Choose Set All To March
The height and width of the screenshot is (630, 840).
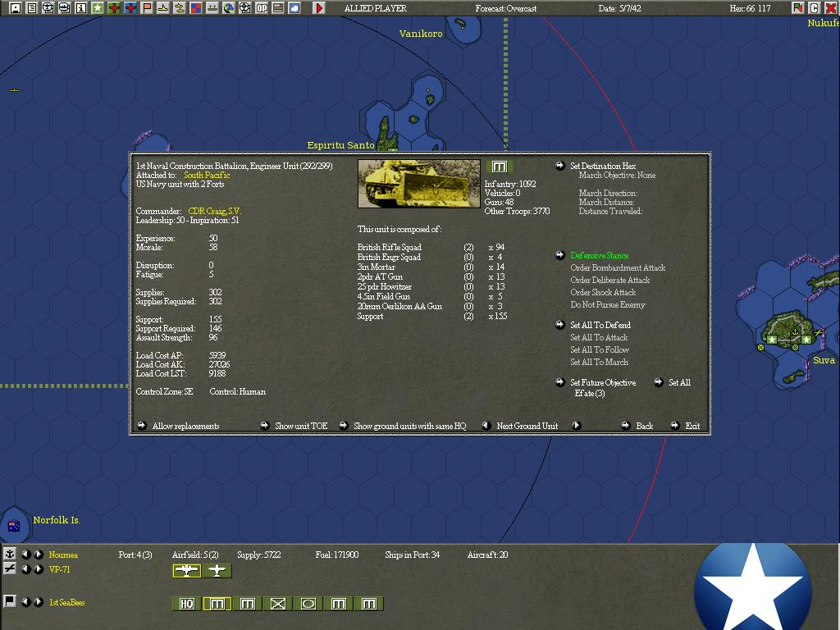[x=599, y=362]
